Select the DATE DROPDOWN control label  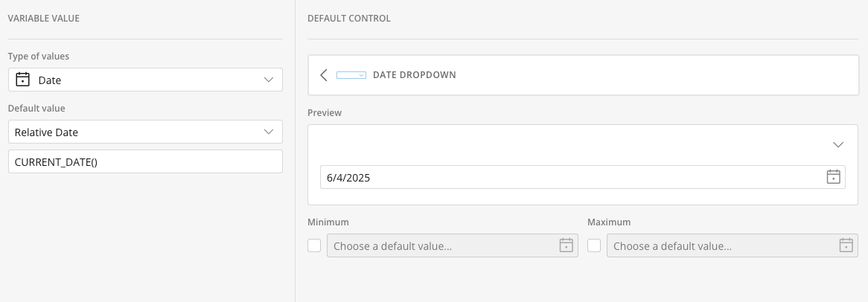coord(415,74)
